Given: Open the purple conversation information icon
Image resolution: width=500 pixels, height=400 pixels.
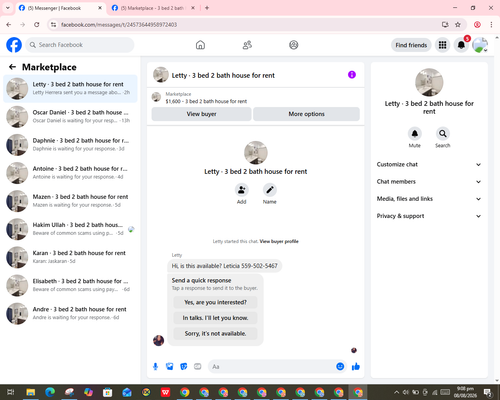Looking at the screenshot, I should pos(352,75).
